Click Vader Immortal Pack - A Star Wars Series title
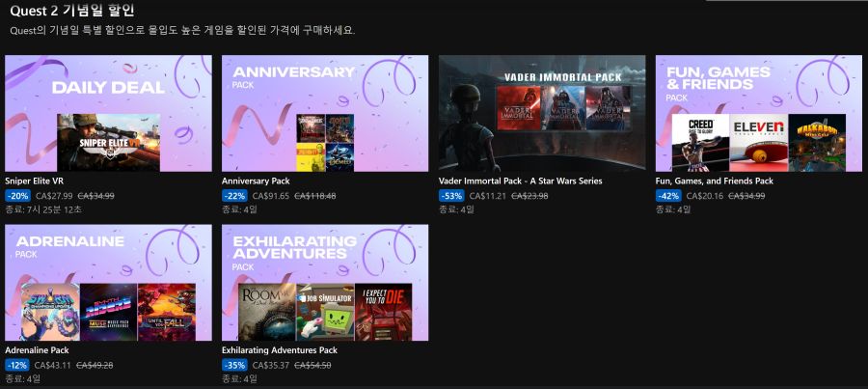The width and height of the screenshot is (868, 389). tap(521, 181)
